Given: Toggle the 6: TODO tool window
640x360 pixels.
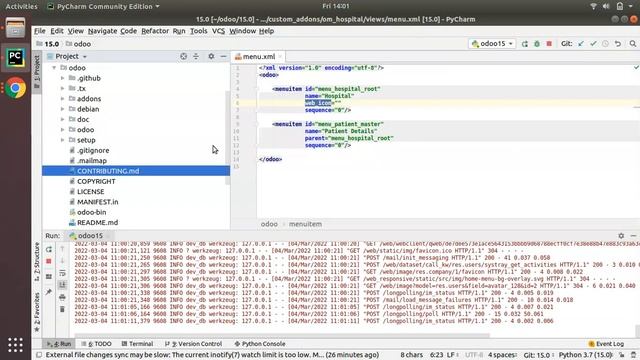Looking at the screenshot, I should [x=96, y=344].
